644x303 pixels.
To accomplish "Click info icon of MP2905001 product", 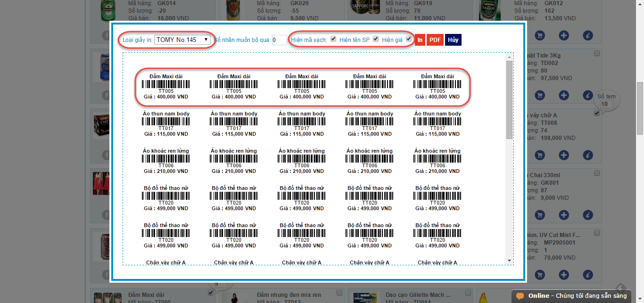I will 588,275.
